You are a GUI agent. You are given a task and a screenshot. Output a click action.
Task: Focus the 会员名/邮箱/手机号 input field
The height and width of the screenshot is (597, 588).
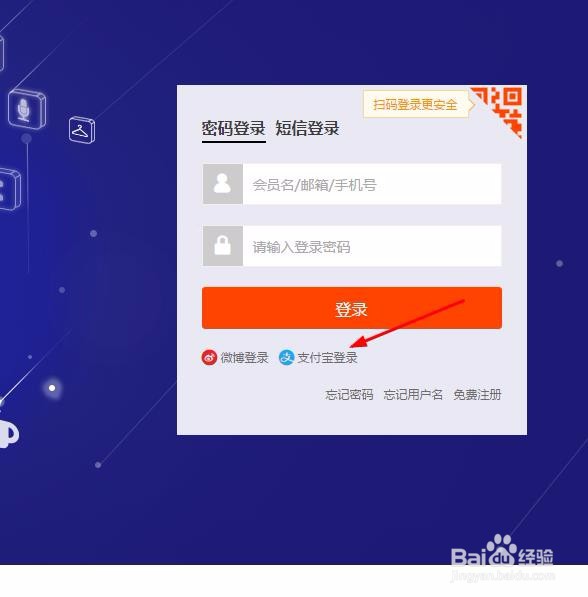point(372,184)
